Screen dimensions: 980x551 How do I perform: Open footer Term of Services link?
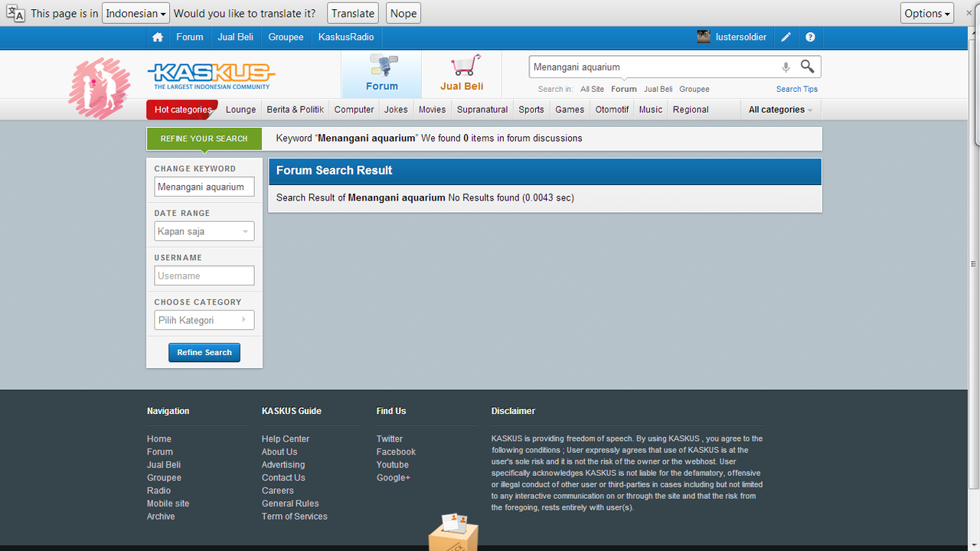295,517
